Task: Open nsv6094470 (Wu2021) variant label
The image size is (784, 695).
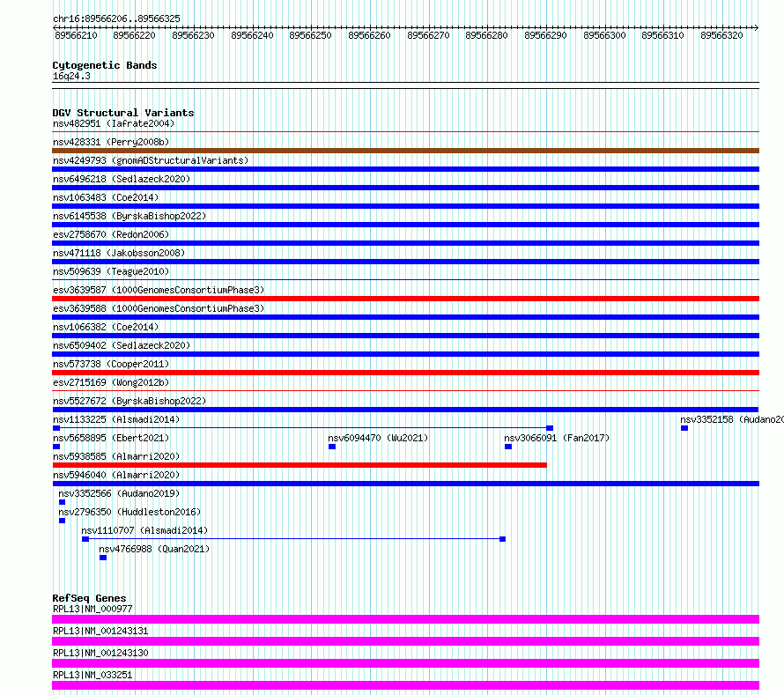Action: coord(378,438)
